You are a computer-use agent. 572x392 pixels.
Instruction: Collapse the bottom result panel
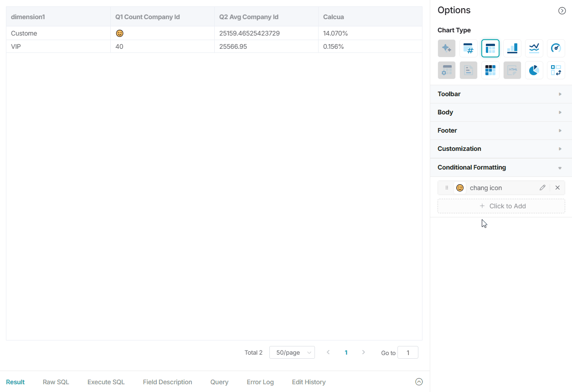click(419, 382)
